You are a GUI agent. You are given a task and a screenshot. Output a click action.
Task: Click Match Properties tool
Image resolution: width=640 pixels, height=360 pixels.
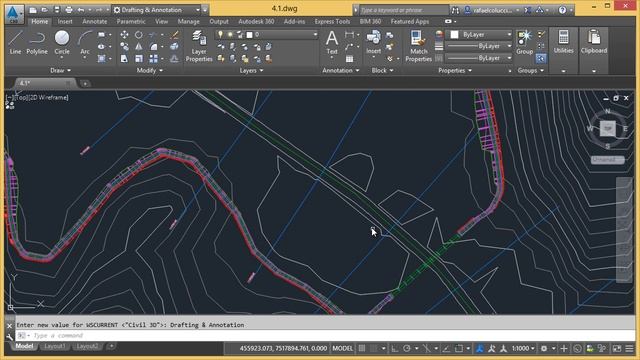[418, 46]
